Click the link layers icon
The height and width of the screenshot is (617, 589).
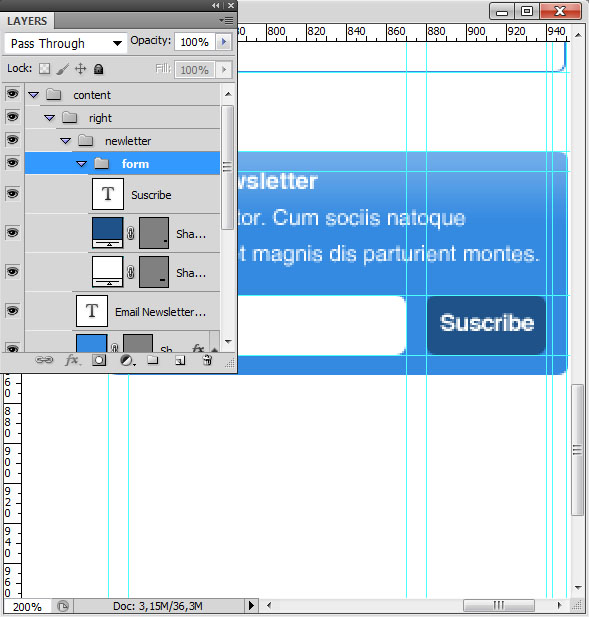pyautogui.click(x=44, y=360)
